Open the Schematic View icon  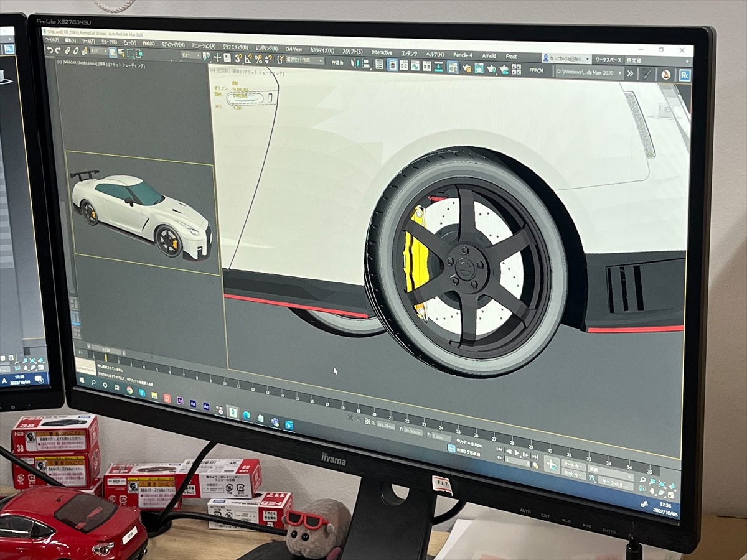(x=426, y=66)
